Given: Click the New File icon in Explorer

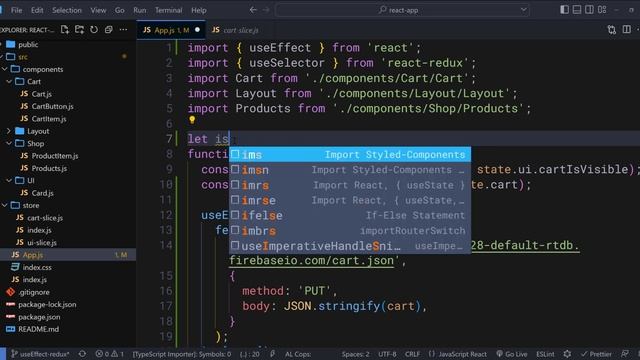Looking at the screenshot, I should [64, 29].
